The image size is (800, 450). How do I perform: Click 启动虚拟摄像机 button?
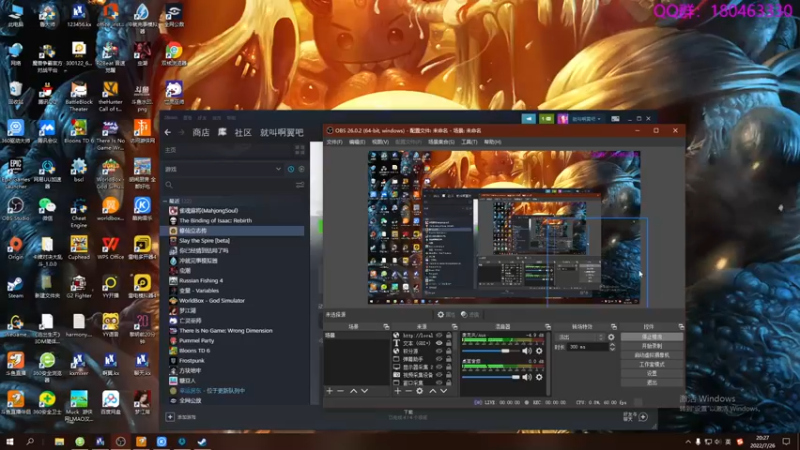click(652, 355)
